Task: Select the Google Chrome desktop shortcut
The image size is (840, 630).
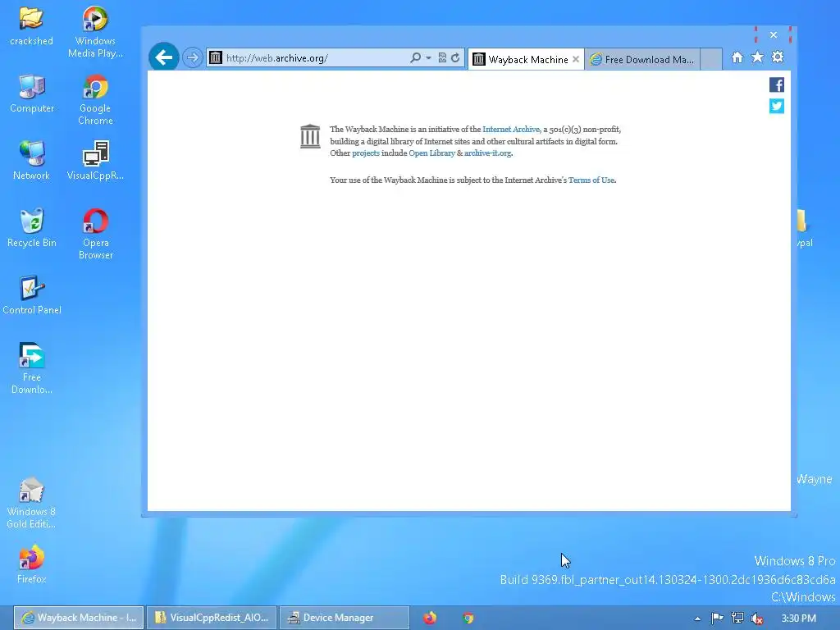Action: click(95, 100)
